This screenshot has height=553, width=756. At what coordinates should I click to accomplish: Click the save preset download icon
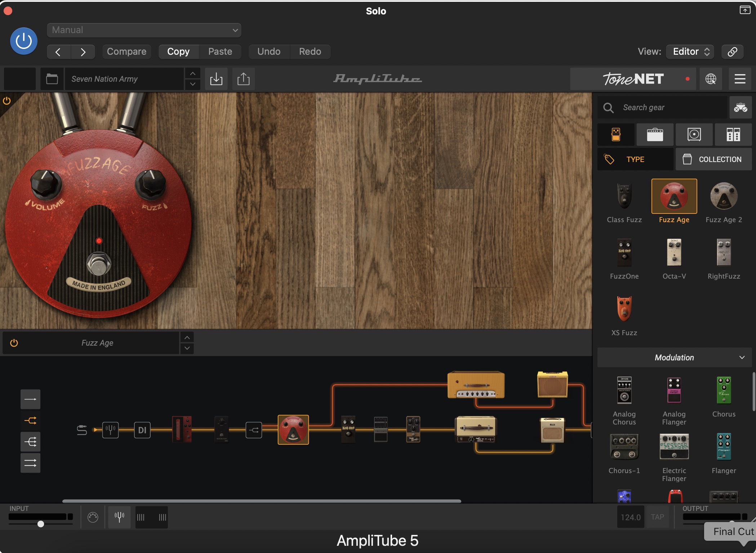pyautogui.click(x=216, y=79)
